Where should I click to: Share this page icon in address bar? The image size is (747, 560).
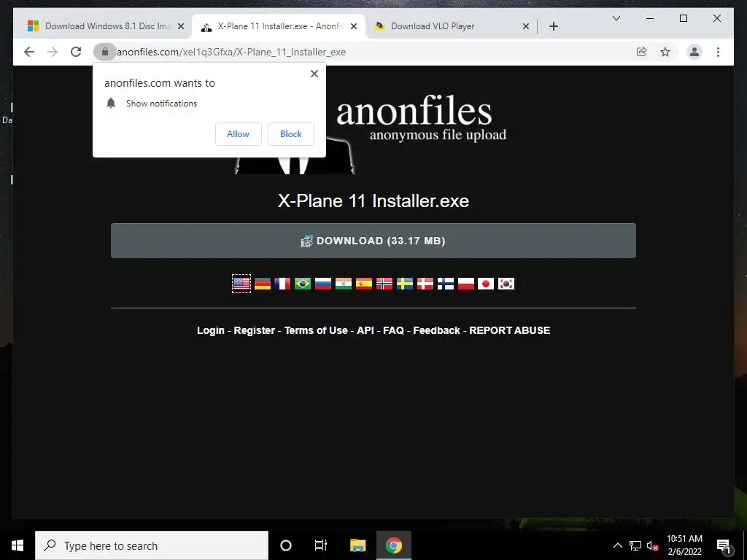pos(642,52)
